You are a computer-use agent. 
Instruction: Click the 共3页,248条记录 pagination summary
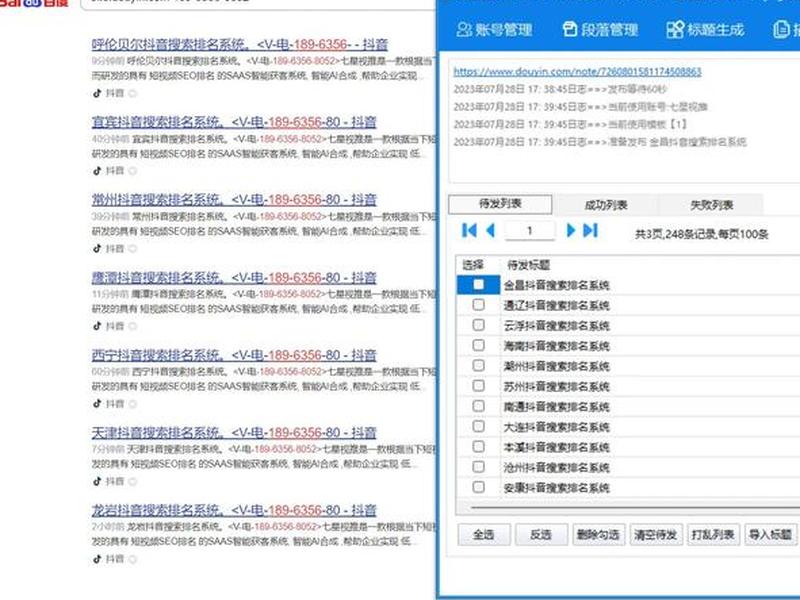pyautogui.click(x=702, y=234)
